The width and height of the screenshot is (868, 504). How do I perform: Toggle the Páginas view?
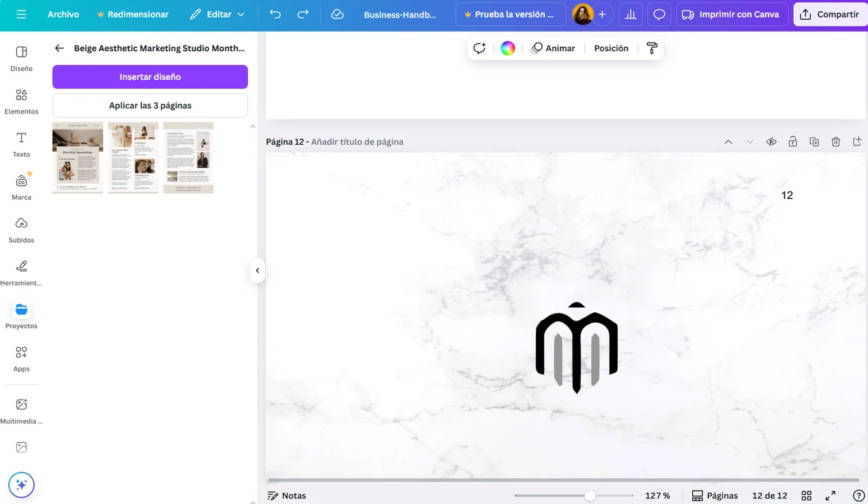point(715,496)
